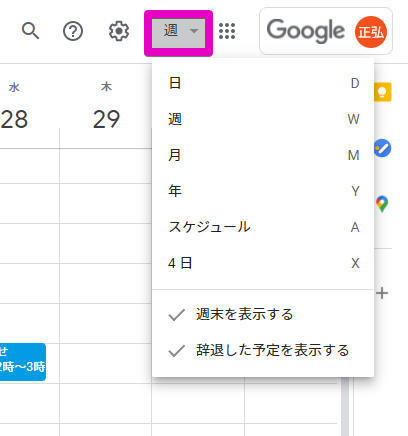Select the 日 (day) view option

click(x=263, y=83)
